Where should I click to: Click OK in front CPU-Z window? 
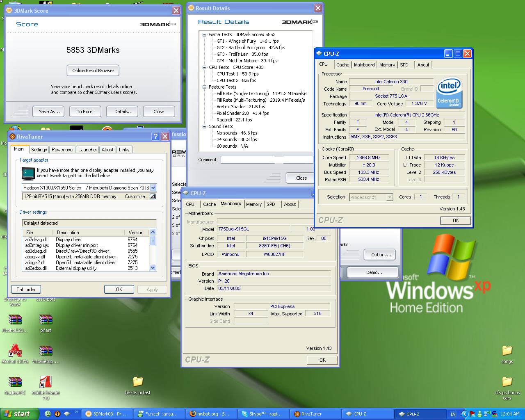click(456, 221)
